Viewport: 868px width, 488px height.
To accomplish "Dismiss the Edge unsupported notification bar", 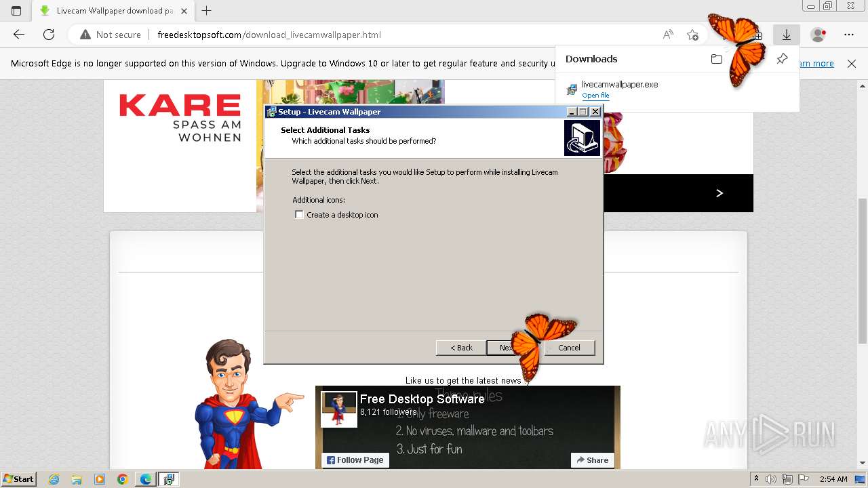I will click(x=852, y=64).
